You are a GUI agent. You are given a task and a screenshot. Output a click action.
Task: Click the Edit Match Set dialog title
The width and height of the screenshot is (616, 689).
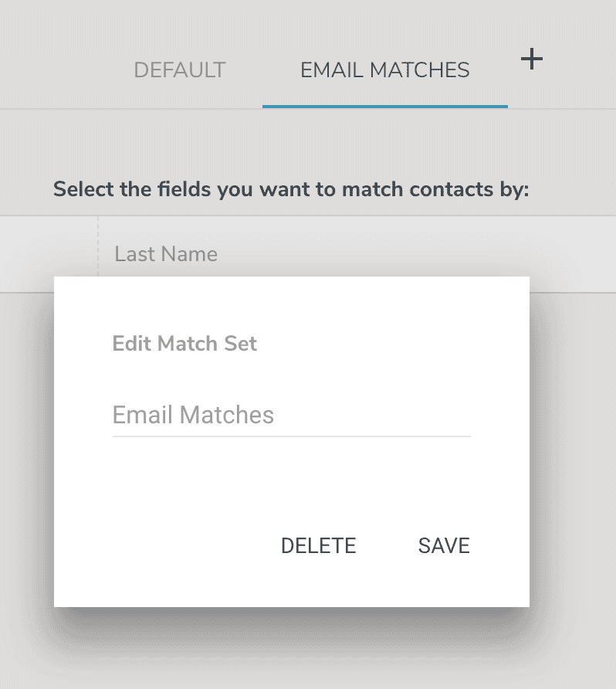(x=184, y=344)
